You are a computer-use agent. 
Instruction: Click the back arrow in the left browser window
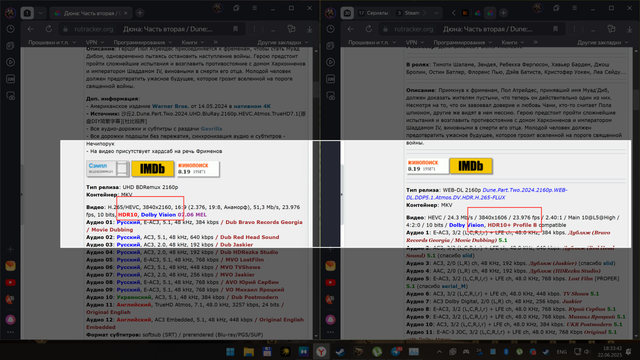click(x=31, y=29)
